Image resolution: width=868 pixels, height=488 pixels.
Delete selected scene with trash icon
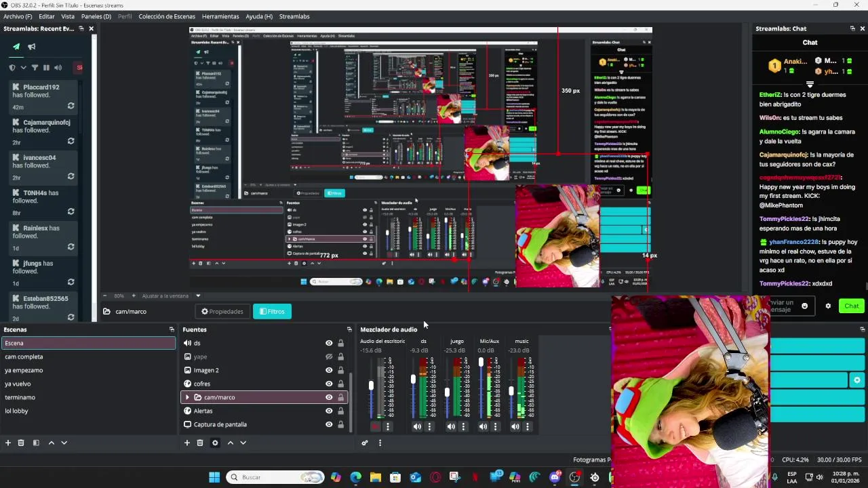[x=21, y=443]
